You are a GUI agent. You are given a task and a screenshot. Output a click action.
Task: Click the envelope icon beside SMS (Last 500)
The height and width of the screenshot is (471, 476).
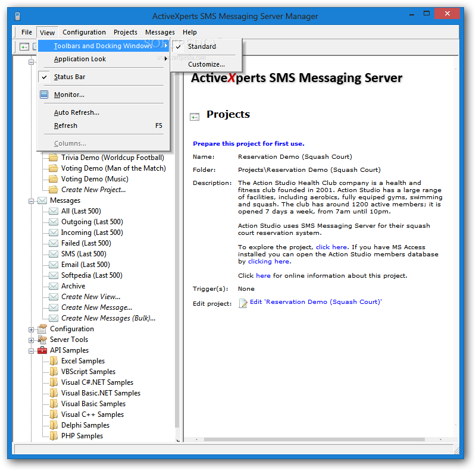(x=54, y=254)
